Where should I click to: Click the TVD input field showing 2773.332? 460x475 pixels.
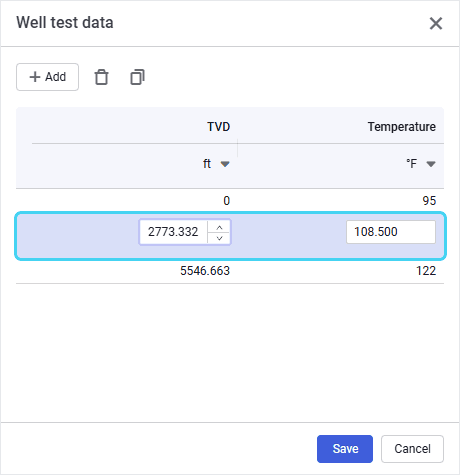coord(174,232)
